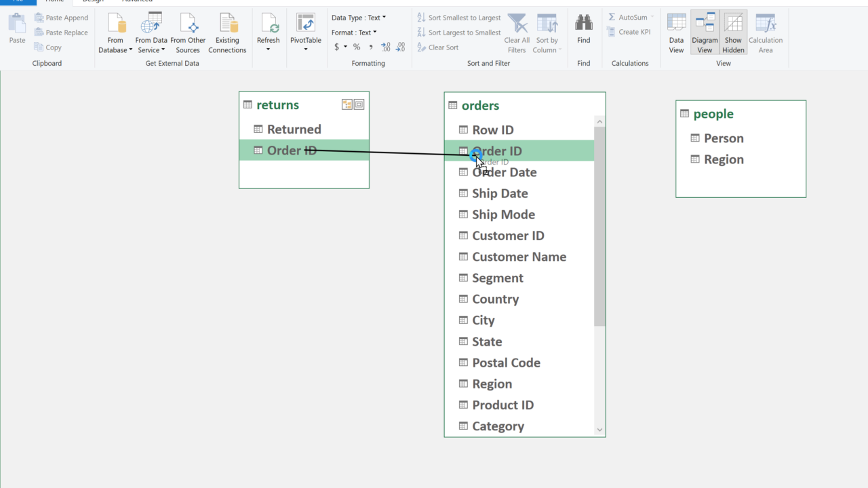Select Customer Name field in orders table
This screenshot has width=868, height=488.
coord(519,257)
